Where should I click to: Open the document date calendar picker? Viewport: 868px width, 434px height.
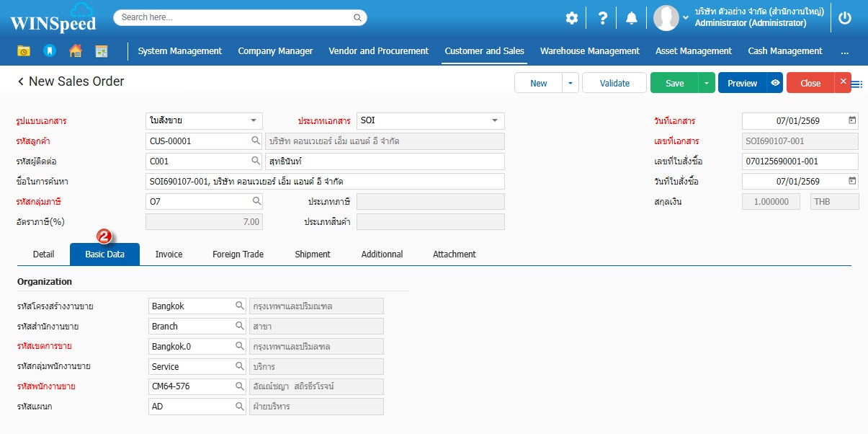[x=852, y=121]
